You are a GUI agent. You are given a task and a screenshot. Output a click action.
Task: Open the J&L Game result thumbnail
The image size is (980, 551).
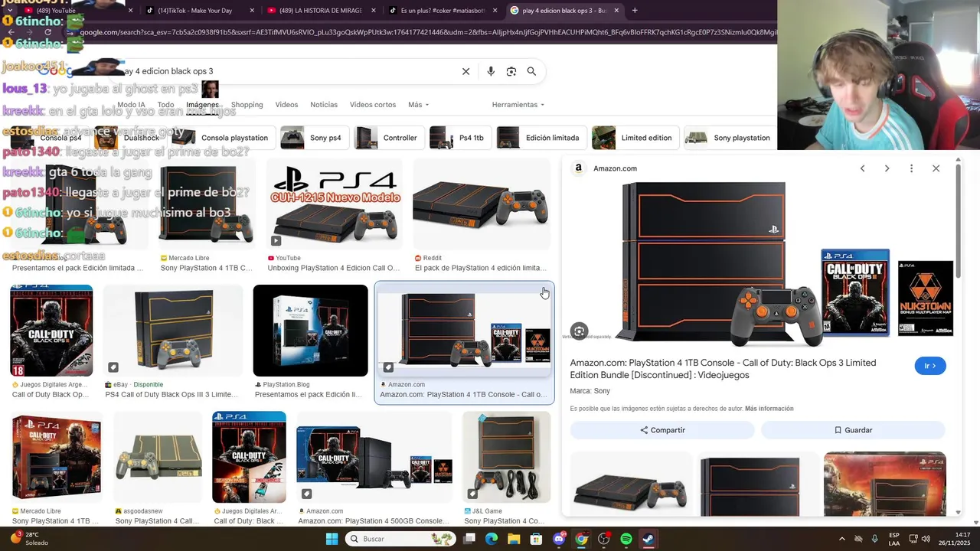click(x=506, y=457)
